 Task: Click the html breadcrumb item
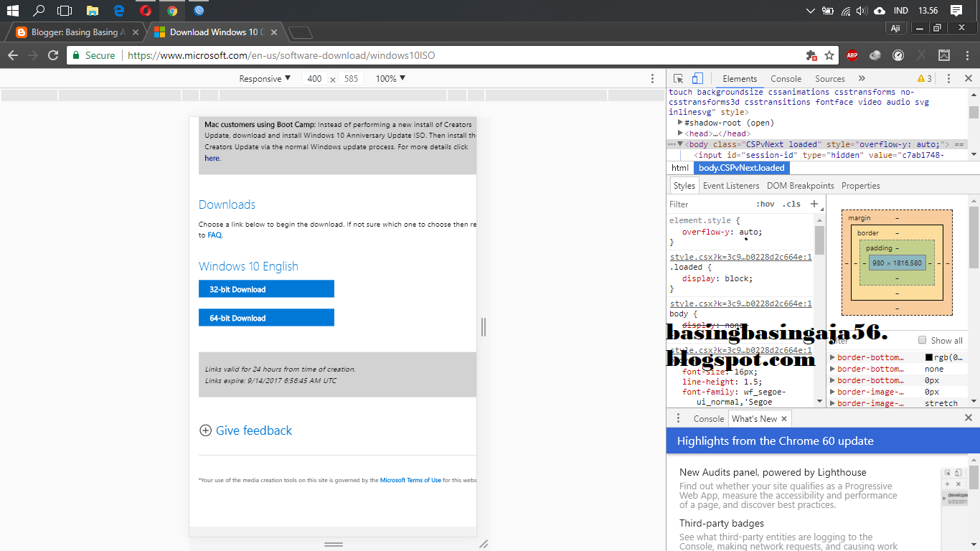680,168
